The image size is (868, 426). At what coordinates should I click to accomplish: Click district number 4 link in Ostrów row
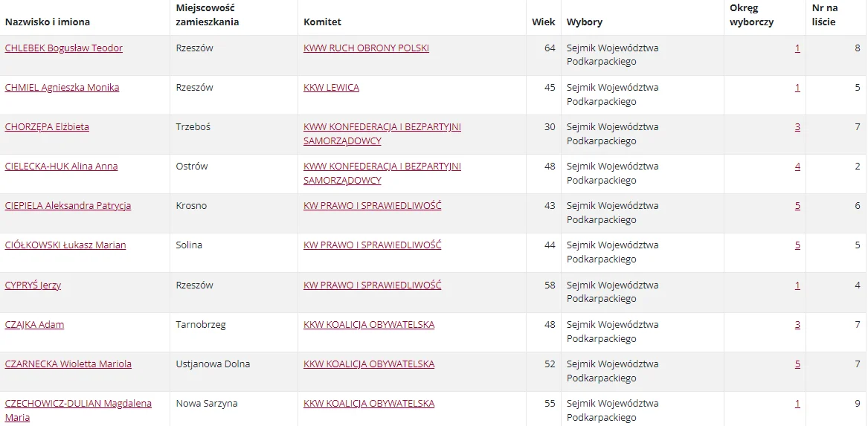click(797, 166)
